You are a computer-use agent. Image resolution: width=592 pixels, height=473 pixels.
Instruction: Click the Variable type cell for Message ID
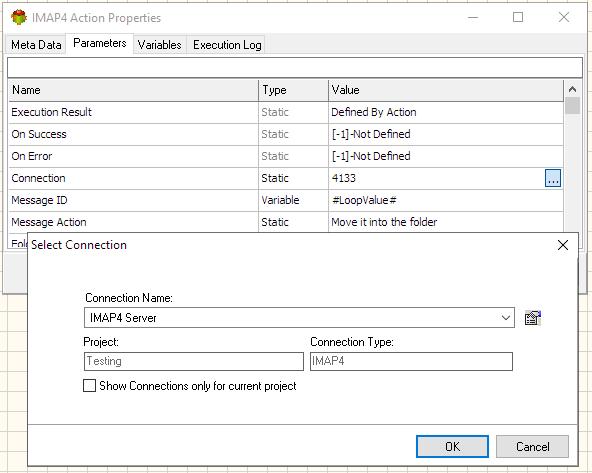pyautogui.click(x=293, y=200)
